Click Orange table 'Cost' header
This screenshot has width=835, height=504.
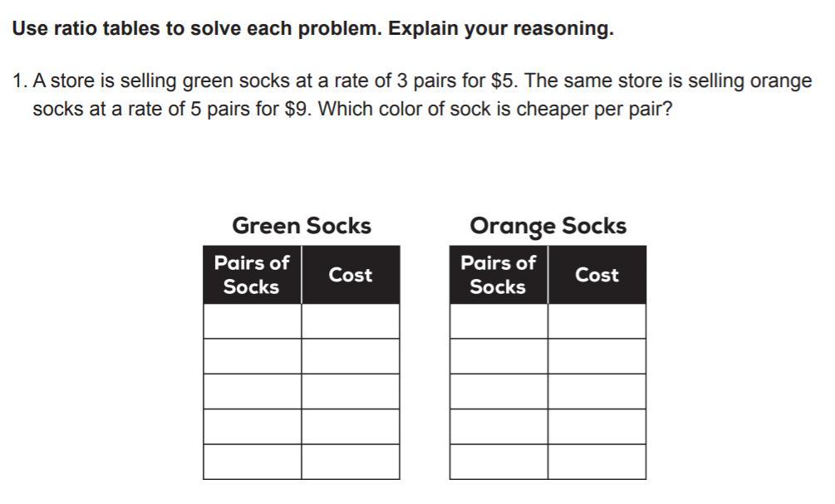point(597,275)
